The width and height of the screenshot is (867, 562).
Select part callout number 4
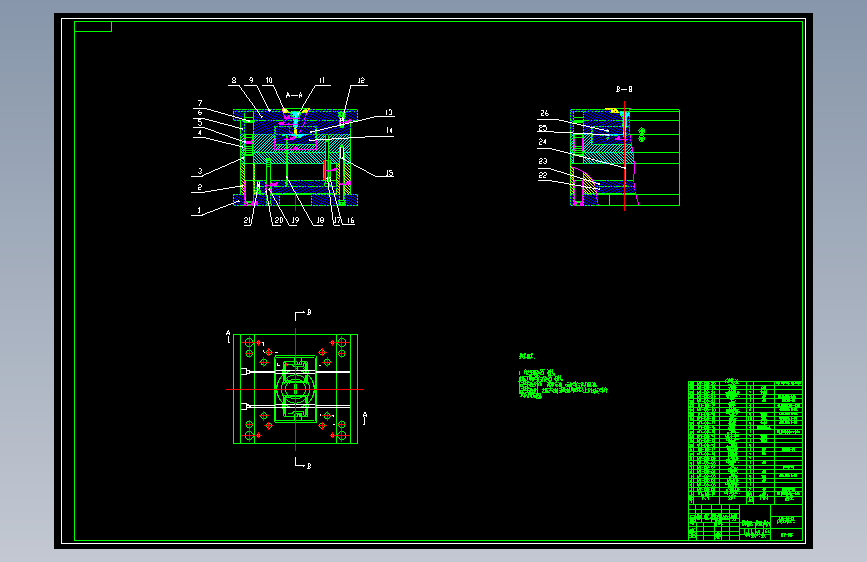click(x=200, y=132)
